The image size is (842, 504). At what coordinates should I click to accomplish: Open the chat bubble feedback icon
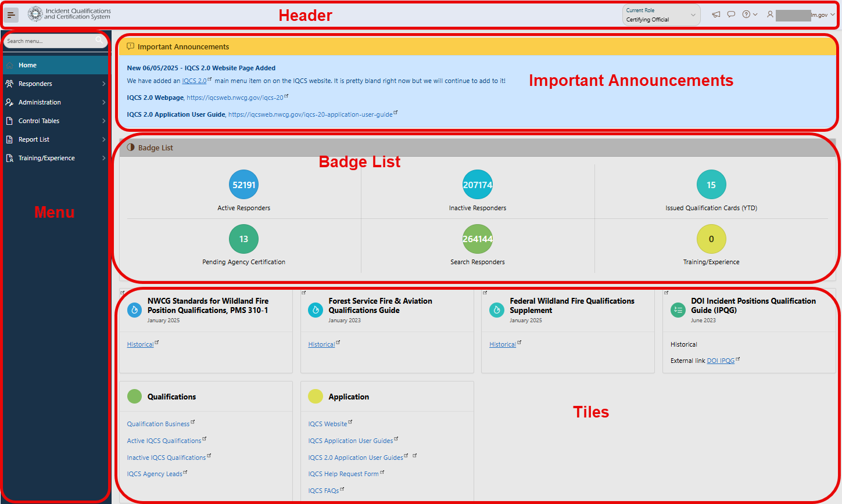click(731, 15)
